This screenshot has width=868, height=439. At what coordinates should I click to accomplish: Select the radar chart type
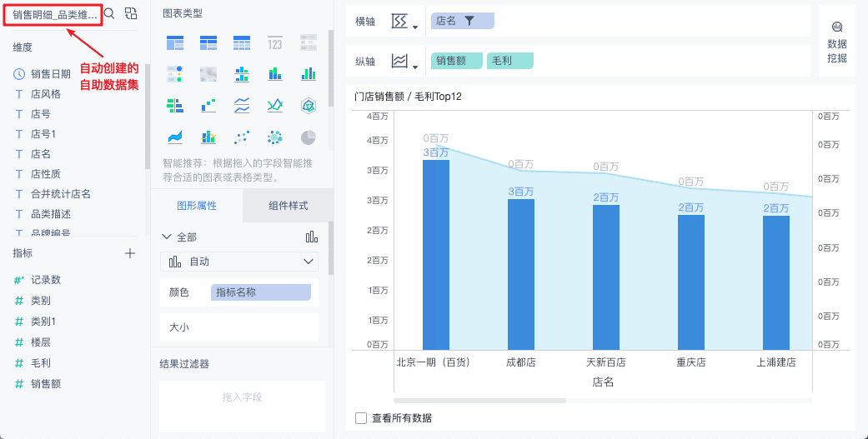[309, 105]
